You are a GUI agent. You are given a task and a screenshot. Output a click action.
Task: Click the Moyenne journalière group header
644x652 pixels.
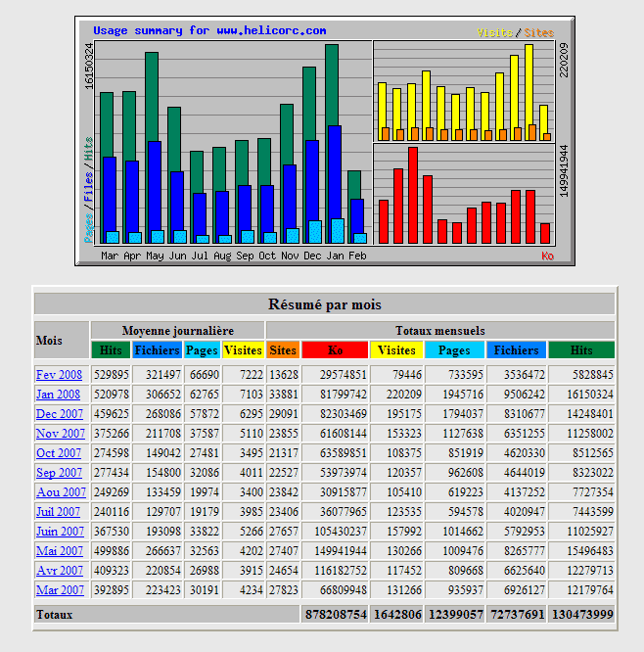tap(177, 331)
